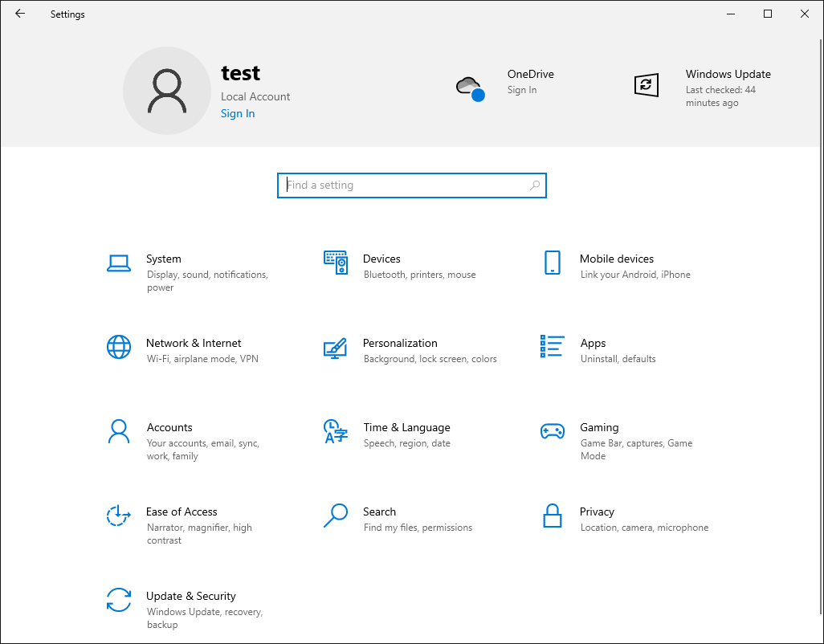Click the Network & Internet globe icon

[119, 347]
